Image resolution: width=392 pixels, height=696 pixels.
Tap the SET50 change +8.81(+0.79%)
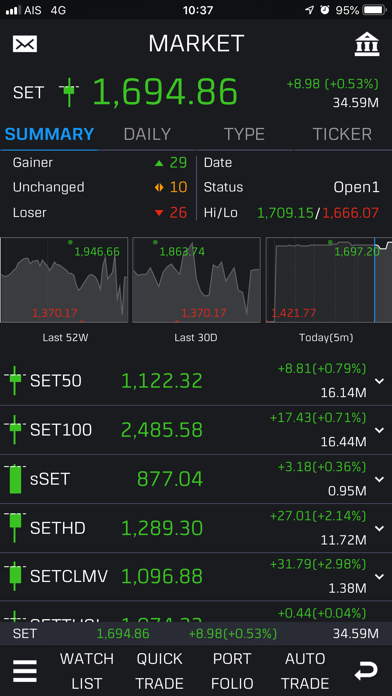(x=322, y=368)
